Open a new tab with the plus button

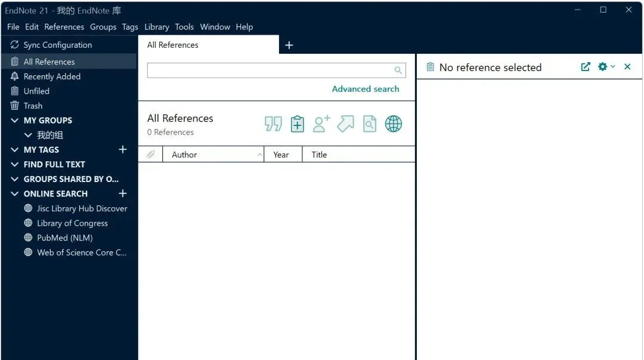coord(289,45)
